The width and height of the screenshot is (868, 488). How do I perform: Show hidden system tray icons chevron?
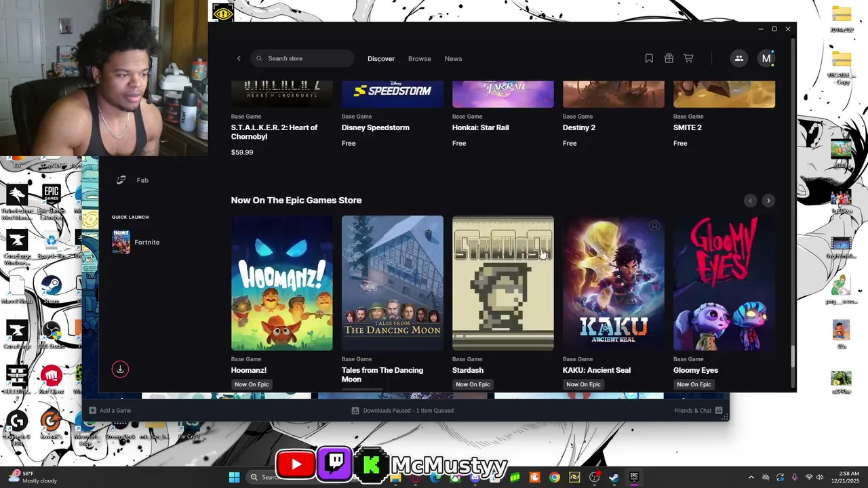click(751, 477)
